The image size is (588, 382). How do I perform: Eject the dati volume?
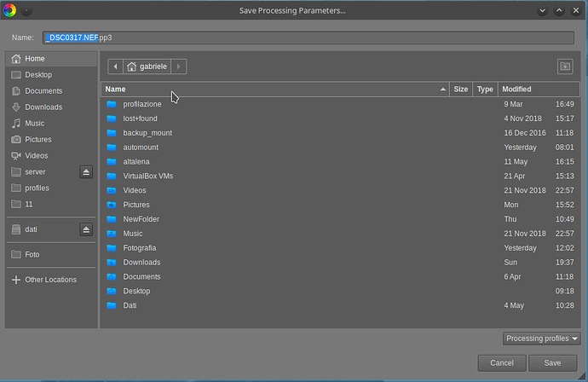click(x=86, y=229)
